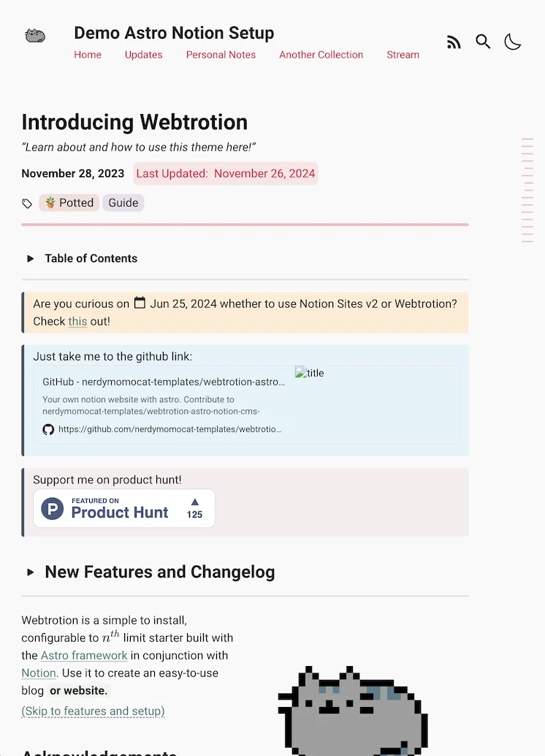The image size is (545, 756).
Task: Follow the Astro framework link
Action: [84, 655]
